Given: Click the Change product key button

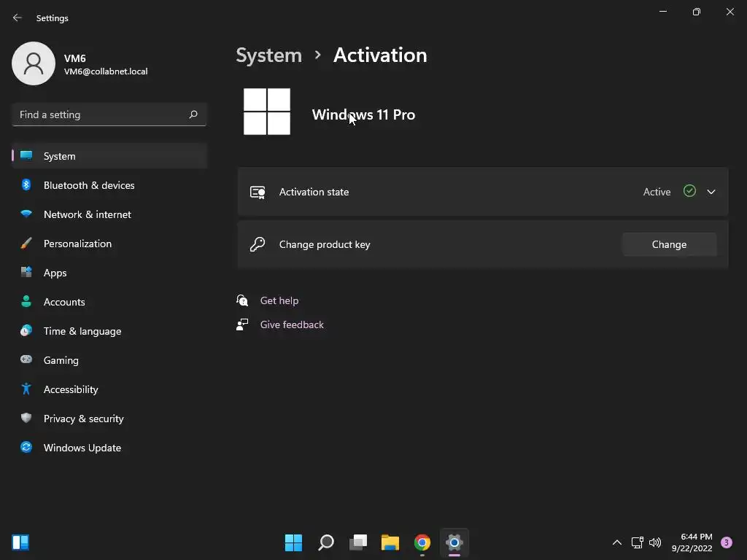Looking at the screenshot, I should [x=669, y=244].
